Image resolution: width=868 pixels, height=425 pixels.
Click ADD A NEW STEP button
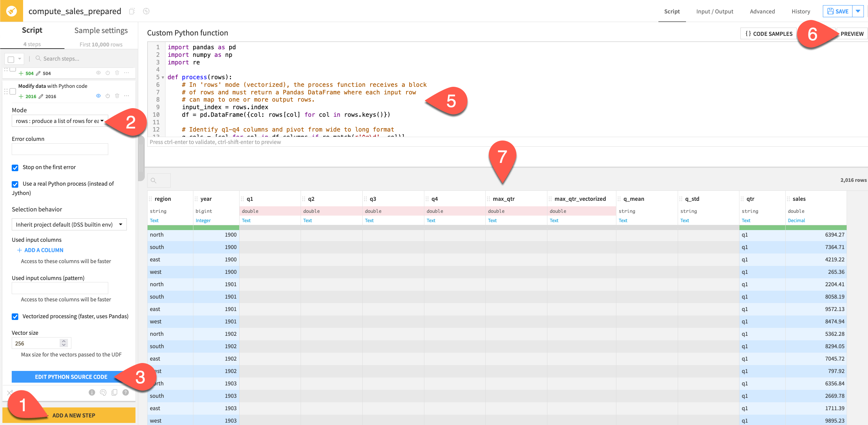(69, 415)
